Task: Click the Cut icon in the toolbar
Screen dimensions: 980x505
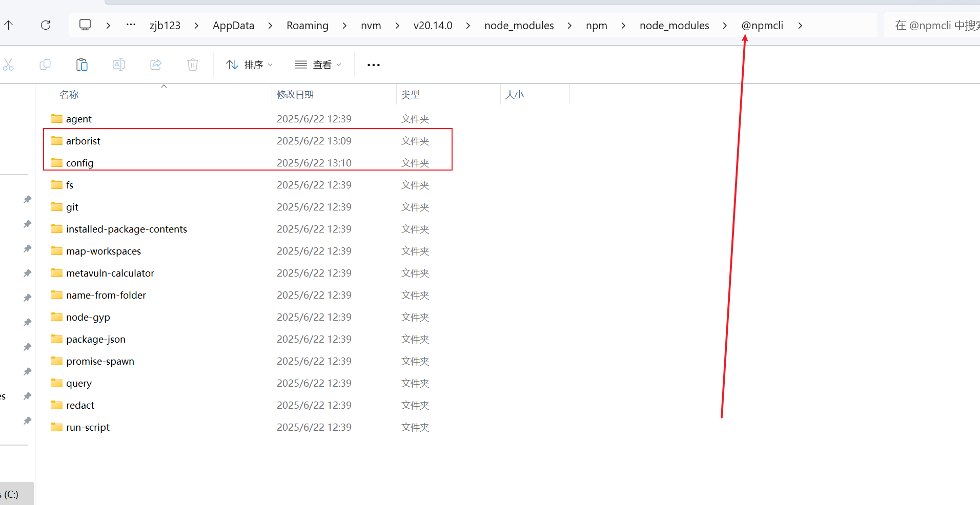Action: [x=9, y=65]
